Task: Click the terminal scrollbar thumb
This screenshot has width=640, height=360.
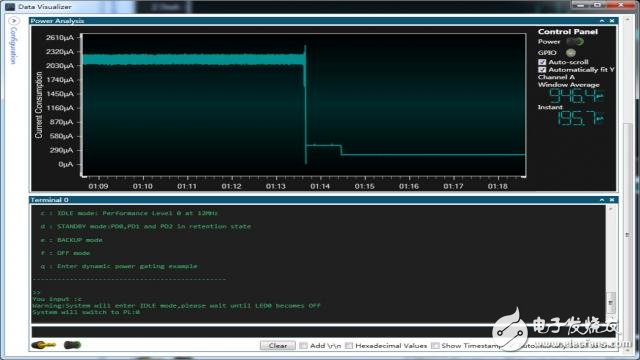Action: 611,302
